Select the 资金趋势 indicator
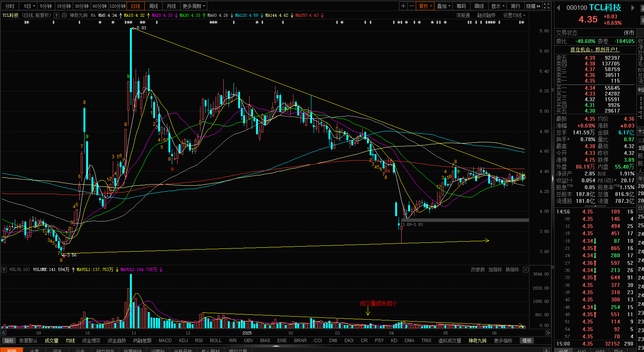This screenshot has height=352, width=644. 117,341
